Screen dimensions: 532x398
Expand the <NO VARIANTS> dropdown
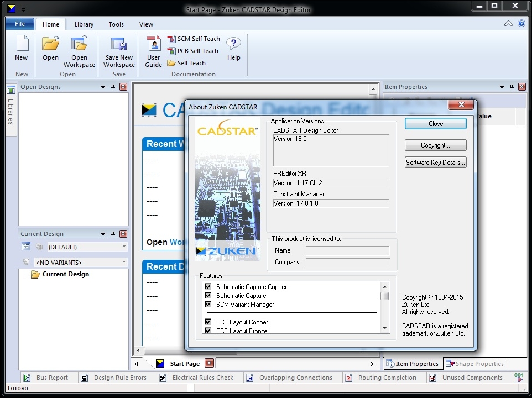pos(124,261)
